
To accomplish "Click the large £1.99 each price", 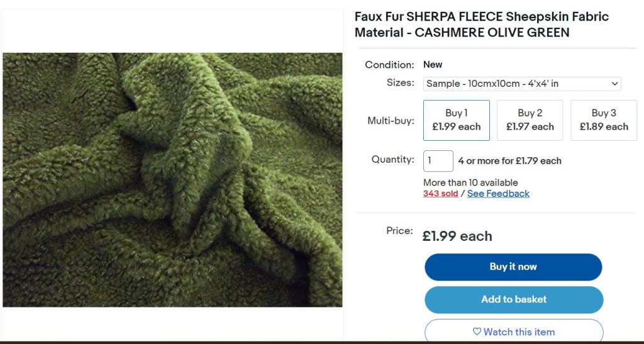I will pyautogui.click(x=457, y=236).
